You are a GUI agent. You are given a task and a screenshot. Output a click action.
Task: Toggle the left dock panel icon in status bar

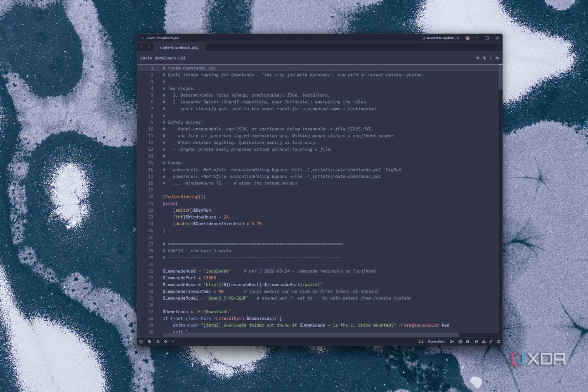[x=141, y=341]
